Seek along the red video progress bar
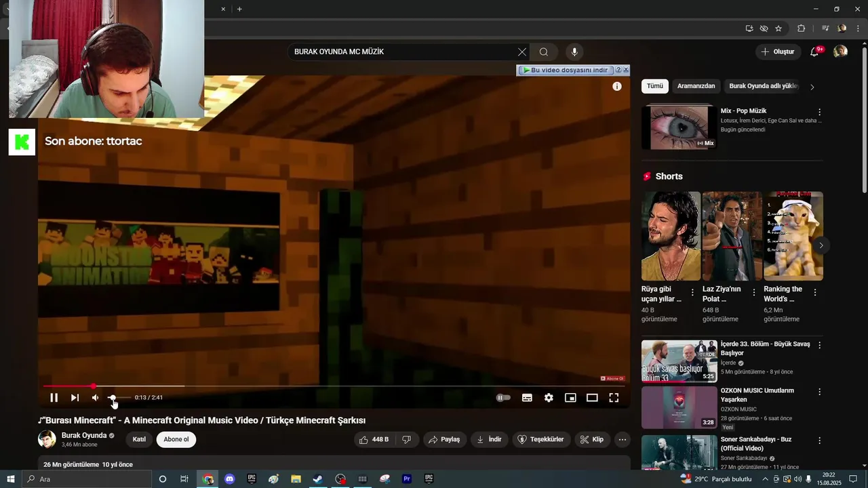 pyautogui.click(x=334, y=386)
